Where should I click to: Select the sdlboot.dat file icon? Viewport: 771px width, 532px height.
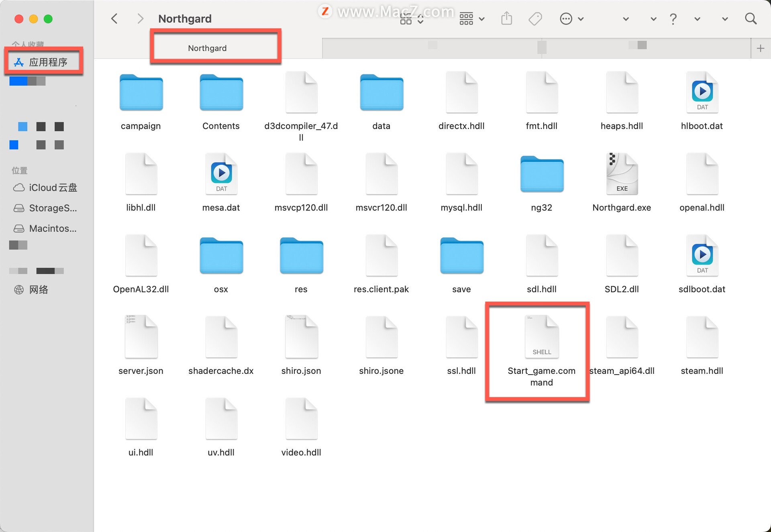702,256
